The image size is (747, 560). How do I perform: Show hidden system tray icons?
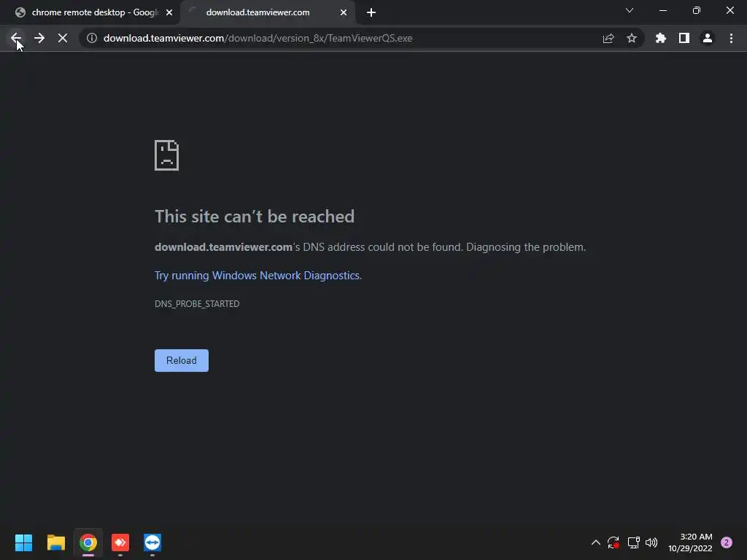pyautogui.click(x=595, y=542)
